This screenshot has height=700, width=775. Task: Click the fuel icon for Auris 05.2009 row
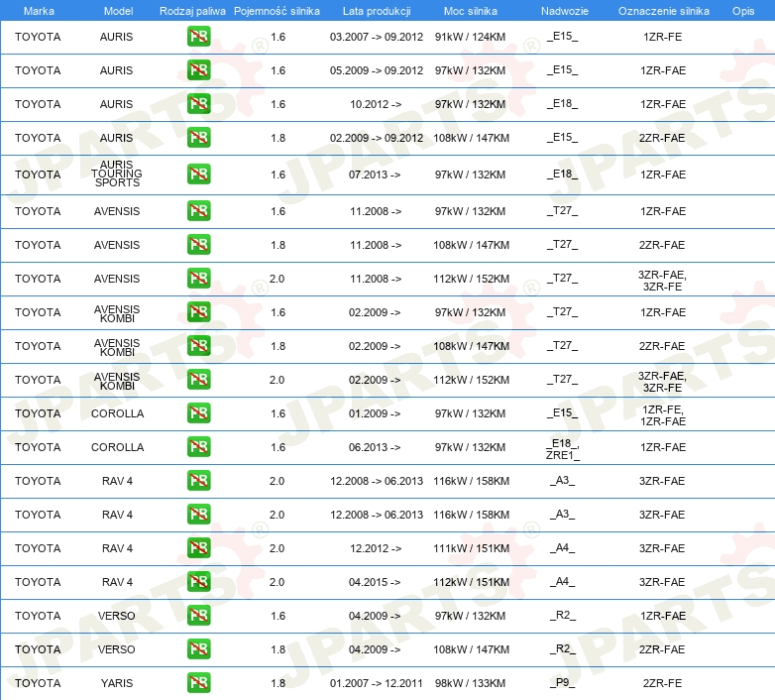tap(198, 70)
